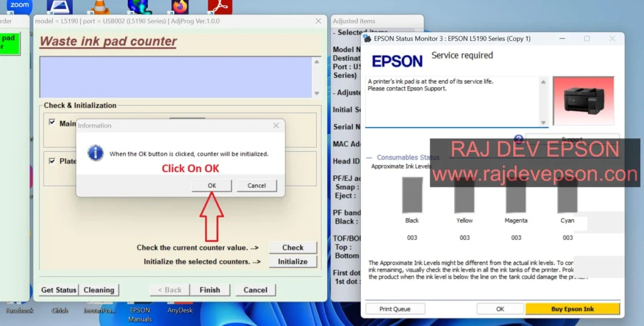Click the Black ink level bar
This screenshot has width=644, height=326.
(412, 195)
